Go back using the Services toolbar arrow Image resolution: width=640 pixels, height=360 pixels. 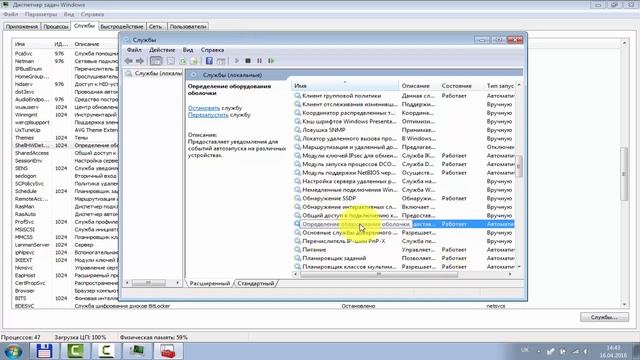click(129, 61)
